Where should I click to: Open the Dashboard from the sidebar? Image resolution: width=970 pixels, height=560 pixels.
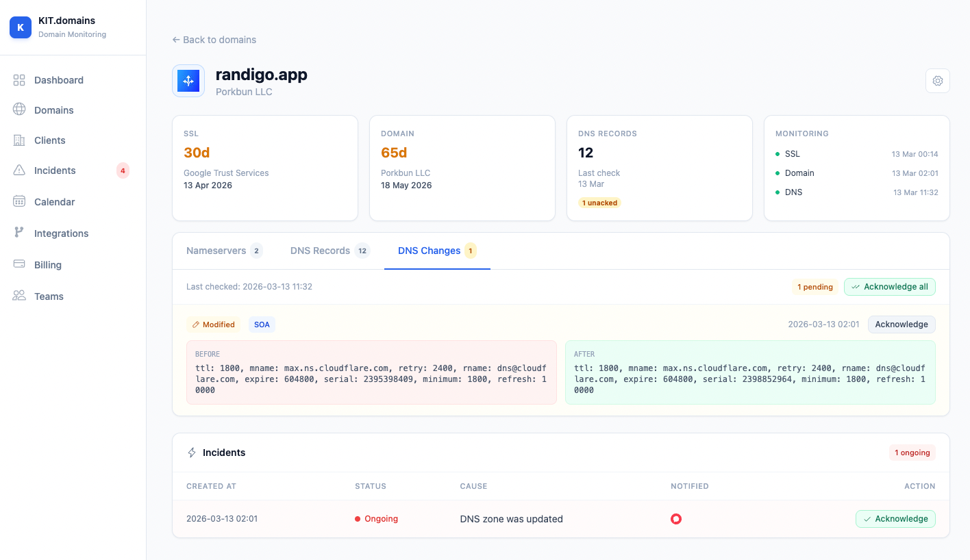pos(58,80)
